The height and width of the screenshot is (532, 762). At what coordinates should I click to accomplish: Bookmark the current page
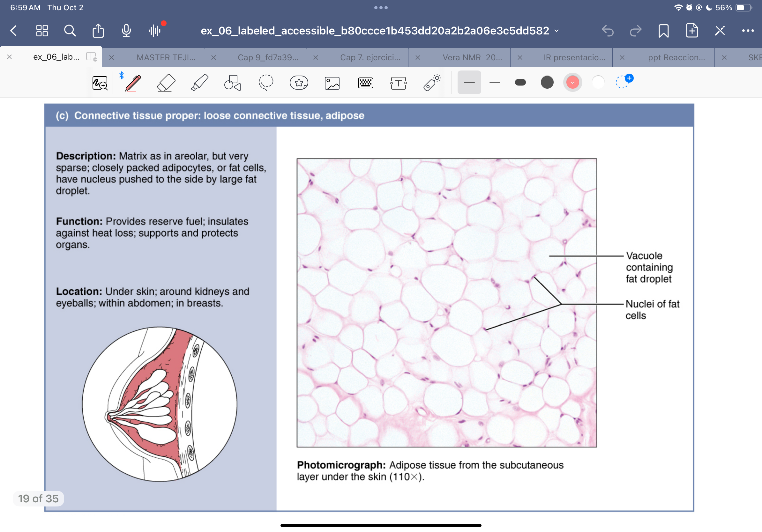pyautogui.click(x=663, y=31)
